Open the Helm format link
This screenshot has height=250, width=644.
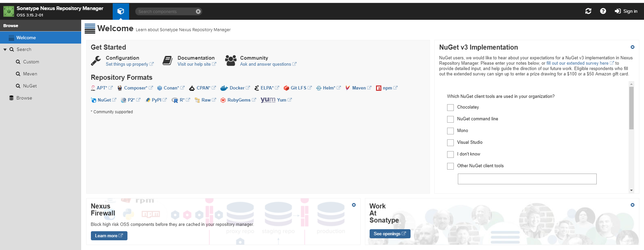pyautogui.click(x=331, y=88)
